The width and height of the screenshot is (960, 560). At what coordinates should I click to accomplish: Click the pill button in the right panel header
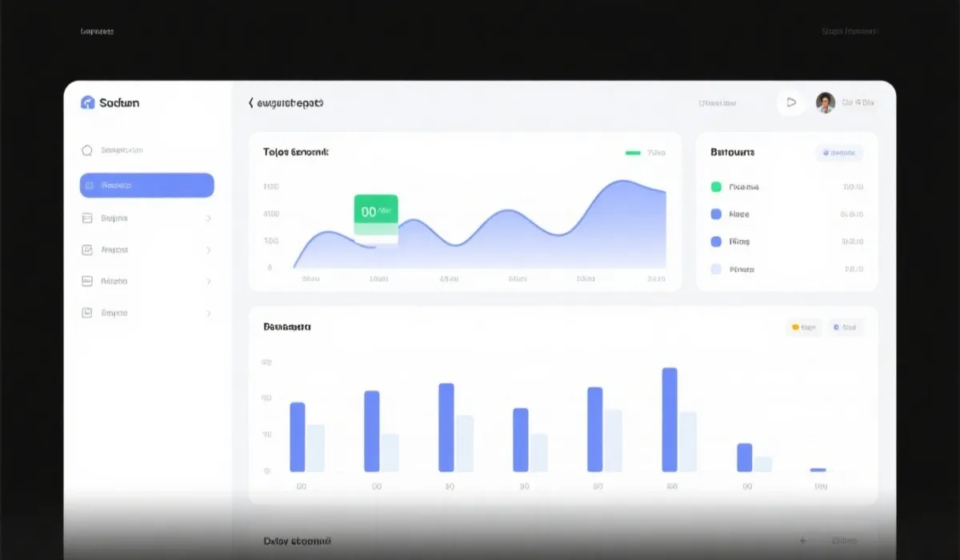[839, 153]
